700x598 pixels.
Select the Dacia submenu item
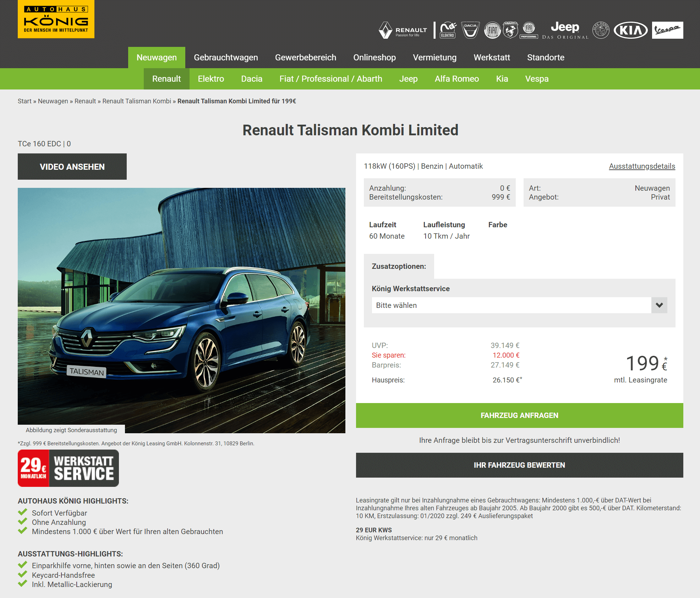pos(252,79)
